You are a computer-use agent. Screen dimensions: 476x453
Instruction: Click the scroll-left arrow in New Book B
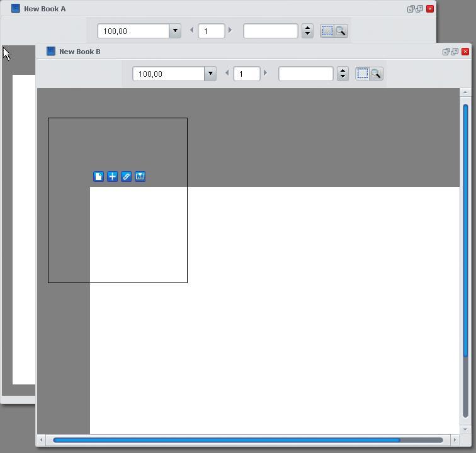pos(42,440)
